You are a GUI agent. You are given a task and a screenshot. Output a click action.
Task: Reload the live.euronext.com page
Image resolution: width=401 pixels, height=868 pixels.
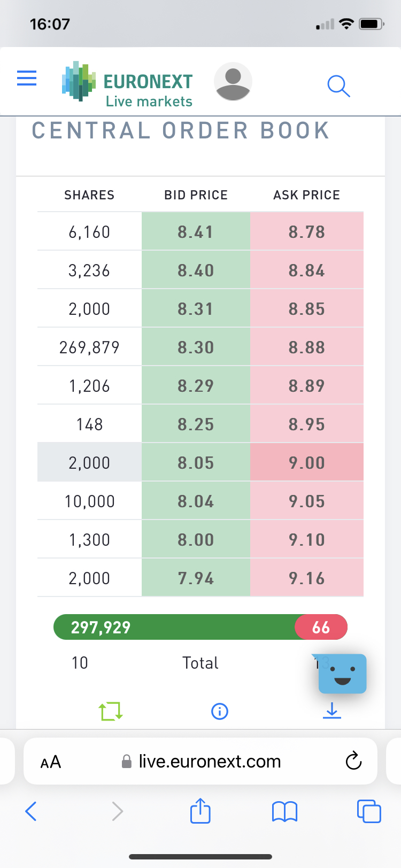point(353,761)
